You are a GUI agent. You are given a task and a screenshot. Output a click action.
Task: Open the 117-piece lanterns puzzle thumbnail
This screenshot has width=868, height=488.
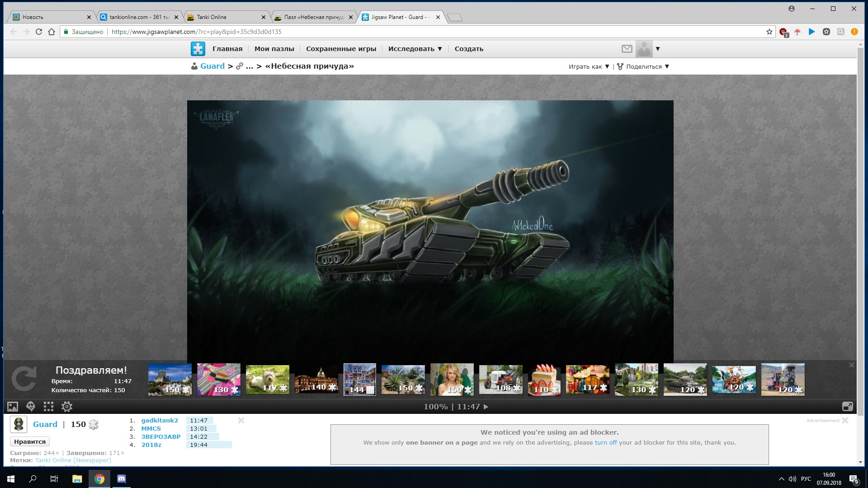[x=588, y=380]
